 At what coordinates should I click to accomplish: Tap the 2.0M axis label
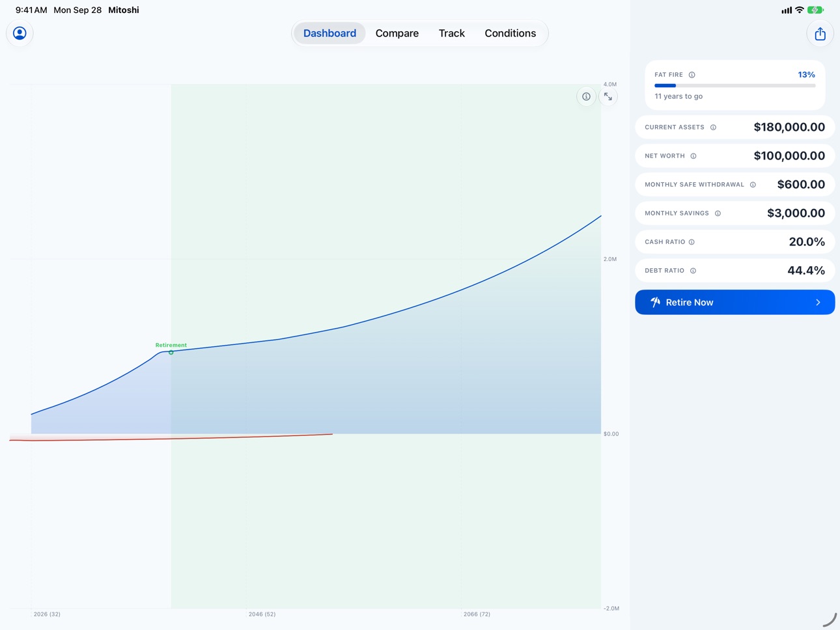[x=610, y=259]
